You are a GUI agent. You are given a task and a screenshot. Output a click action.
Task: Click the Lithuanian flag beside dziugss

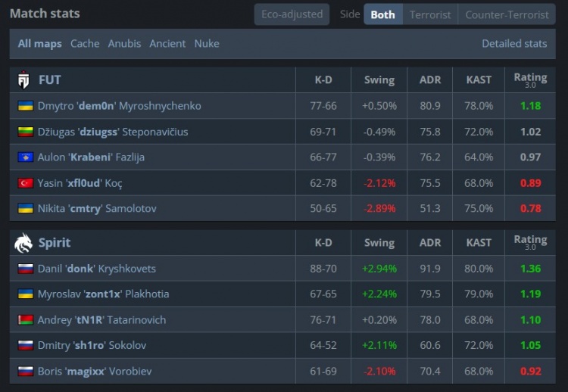(x=25, y=132)
